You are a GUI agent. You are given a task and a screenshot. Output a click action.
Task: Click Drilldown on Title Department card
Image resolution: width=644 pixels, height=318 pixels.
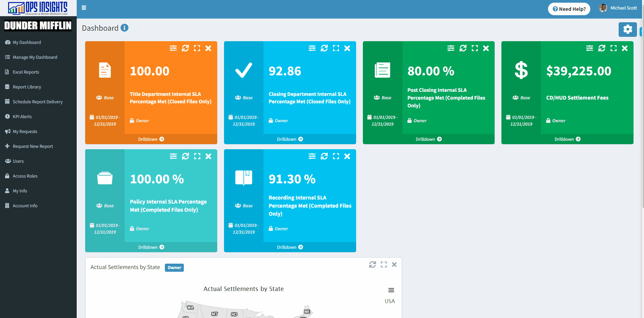[151, 139]
